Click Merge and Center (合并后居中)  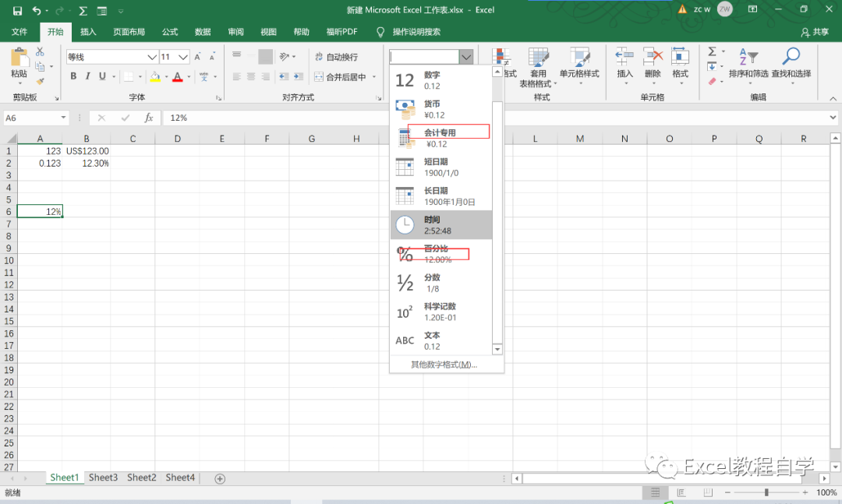(x=341, y=77)
